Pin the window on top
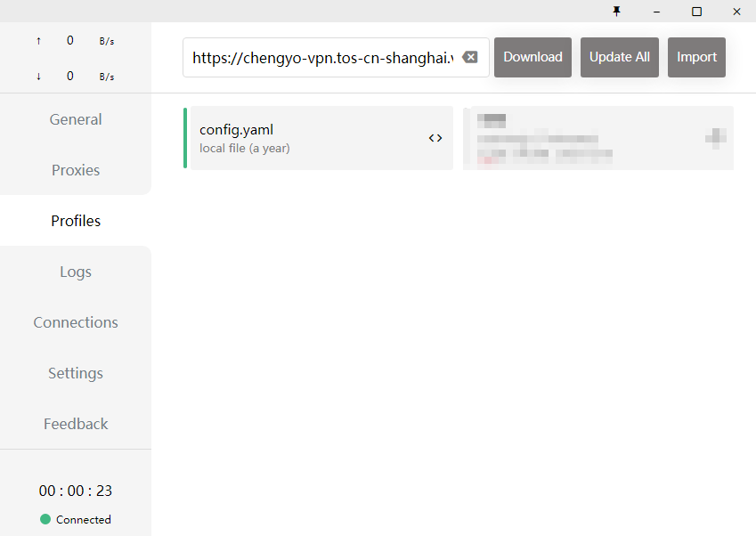The width and height of the screenshot is (756, 536). click(615, 12)
